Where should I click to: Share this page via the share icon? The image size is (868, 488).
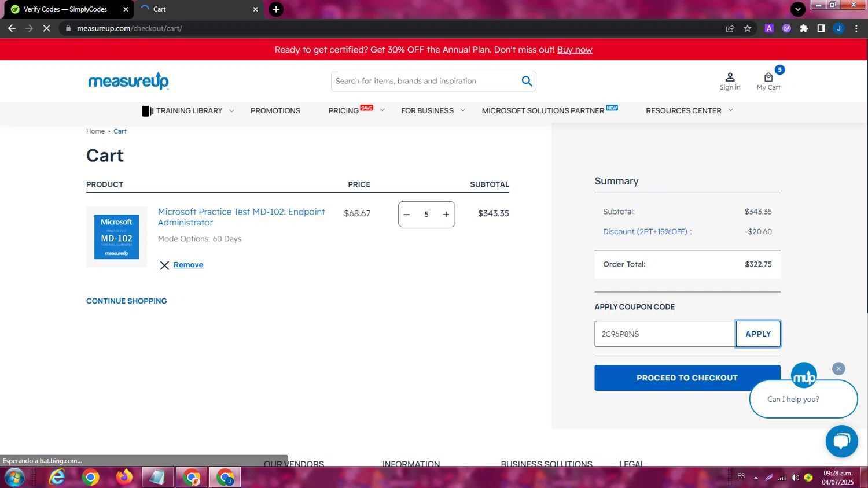pyautogui.click(x=730, y=28)
